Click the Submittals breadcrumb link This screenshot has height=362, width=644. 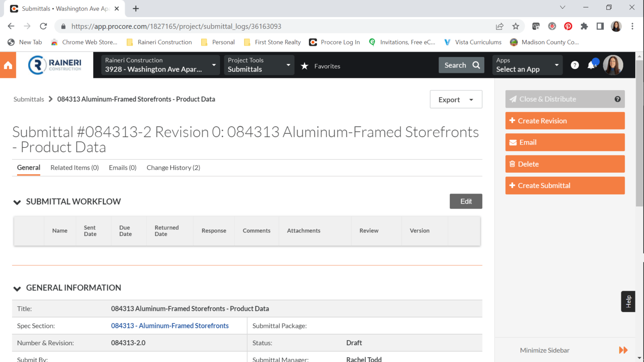29,99
